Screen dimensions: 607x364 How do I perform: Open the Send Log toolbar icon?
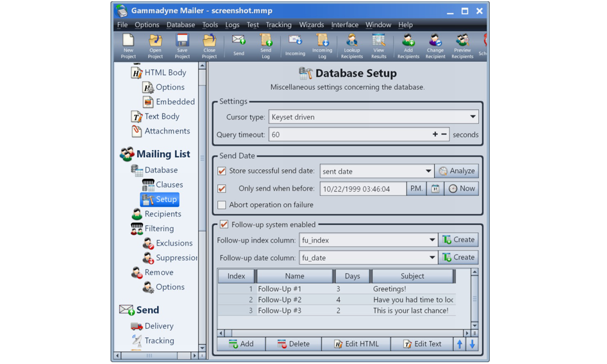(x=266, y=46)
